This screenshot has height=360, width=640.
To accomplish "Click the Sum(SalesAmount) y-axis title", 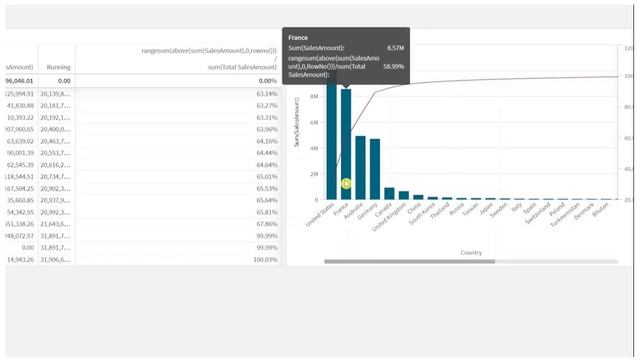I will pos(297,122).
